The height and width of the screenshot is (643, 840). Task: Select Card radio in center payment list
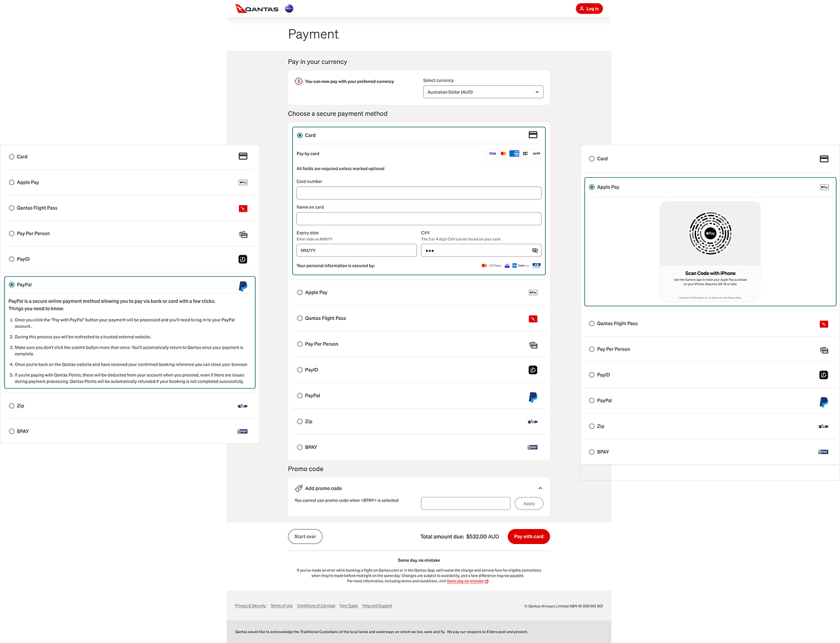pos(300,136)
